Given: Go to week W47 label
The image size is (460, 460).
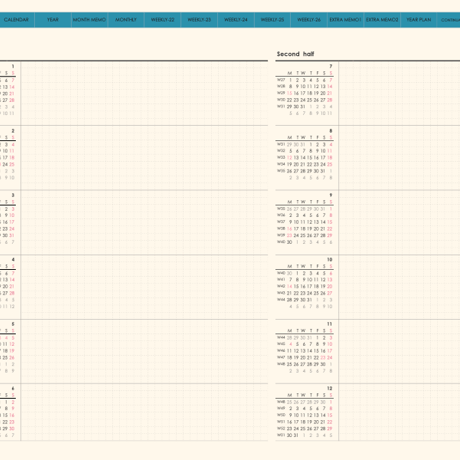Looking at the screenshot, I should tap(281, 357).
